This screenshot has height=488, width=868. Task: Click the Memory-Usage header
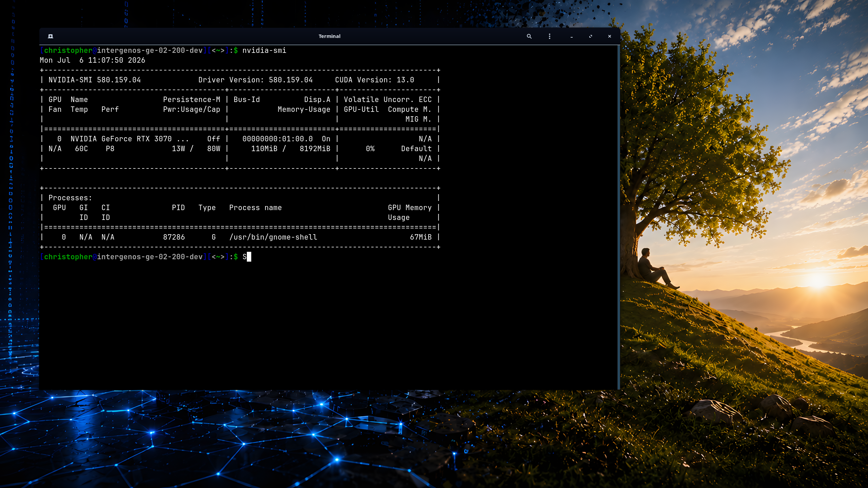tap(304, 109)
